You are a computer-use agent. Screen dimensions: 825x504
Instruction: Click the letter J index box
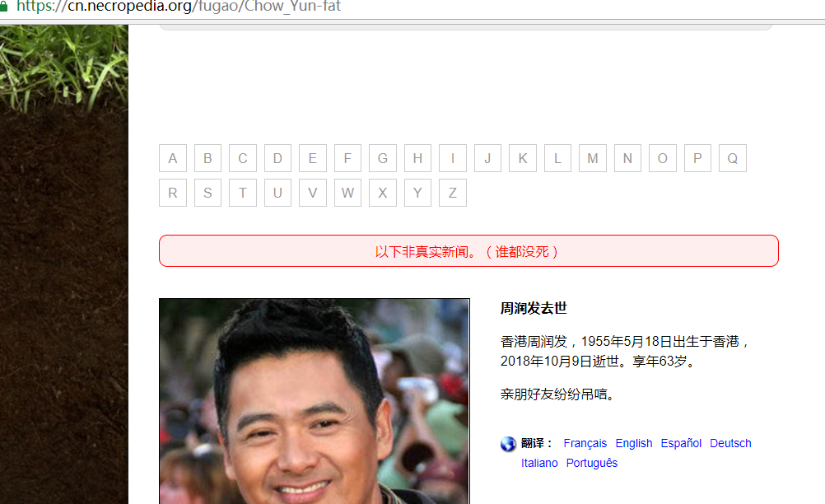(x=487, y=158)
